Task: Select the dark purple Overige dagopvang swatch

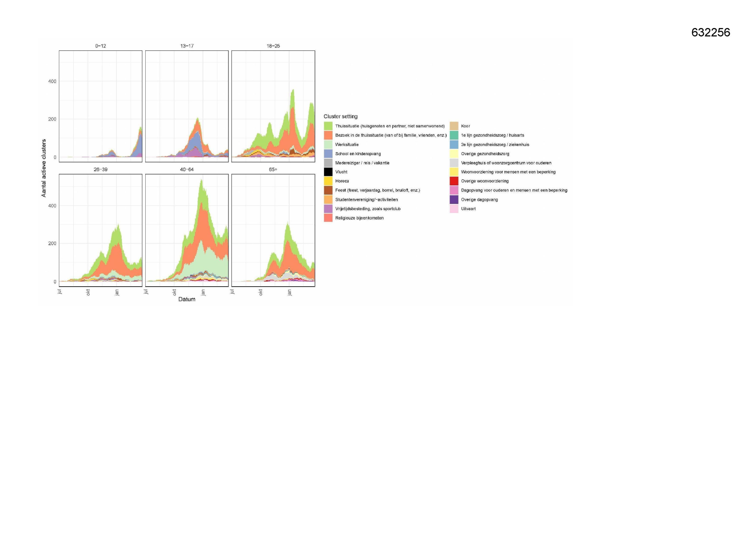Action: tap(454, 200)
